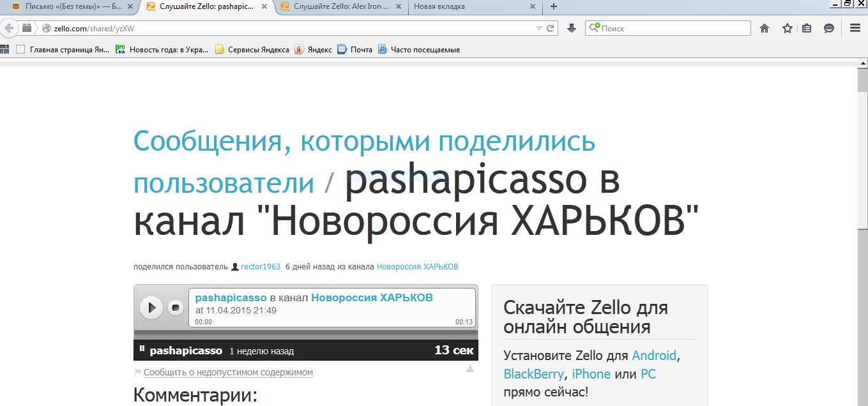Open the Downloads arrow icon
868x406 pixels.
572,28
